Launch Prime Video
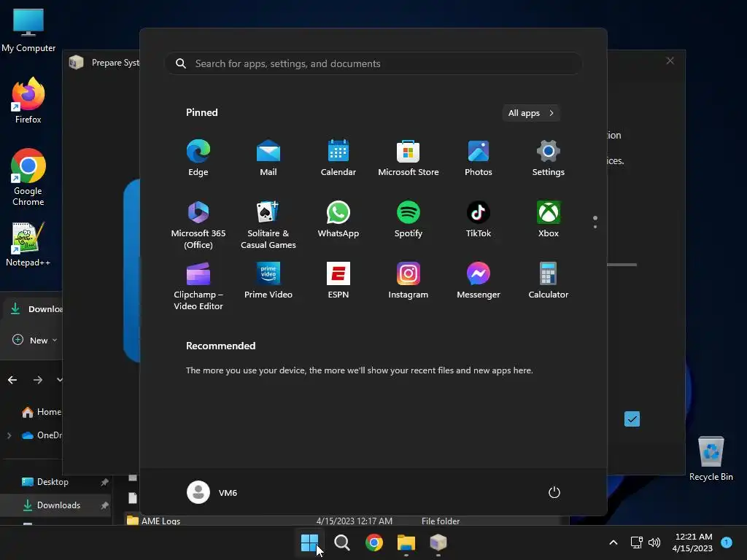The height and width of the screenshot is (560, 747). (x=268, y=281)
